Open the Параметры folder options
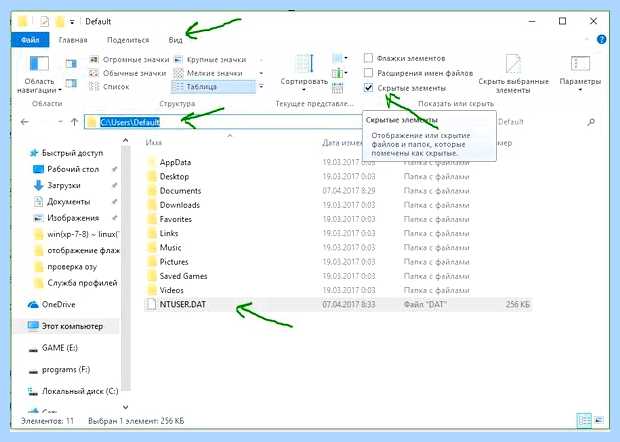620x442 pixels. click(x=580, y=74)
